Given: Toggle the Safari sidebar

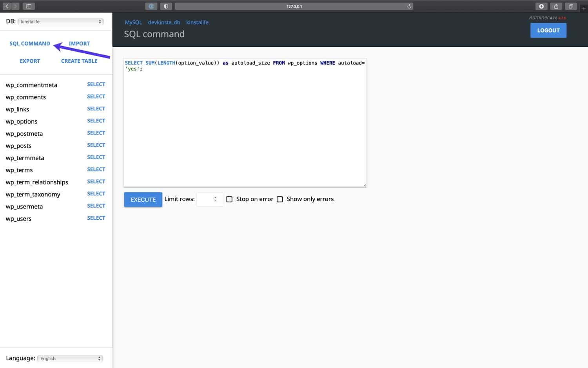Looking at the screenshot, I should point(28,6).
